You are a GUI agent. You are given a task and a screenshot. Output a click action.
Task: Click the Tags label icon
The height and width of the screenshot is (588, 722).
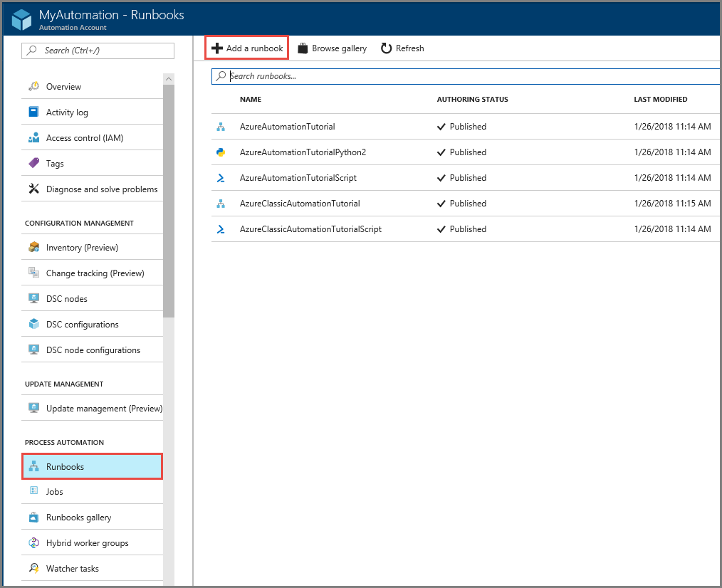pyautogui.click(x=33, y=163)
